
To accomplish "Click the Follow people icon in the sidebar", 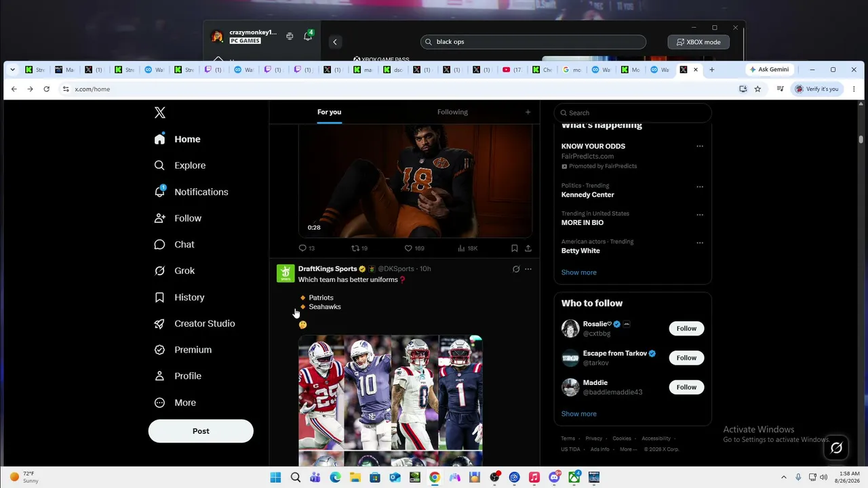I will [x=159, y=218].
